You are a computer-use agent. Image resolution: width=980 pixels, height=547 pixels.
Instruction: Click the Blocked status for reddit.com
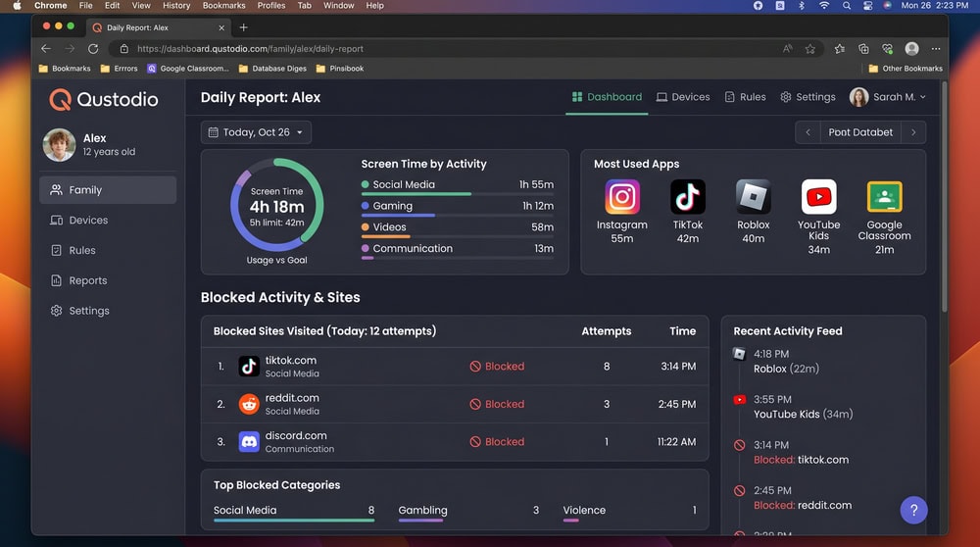[497, 404]
